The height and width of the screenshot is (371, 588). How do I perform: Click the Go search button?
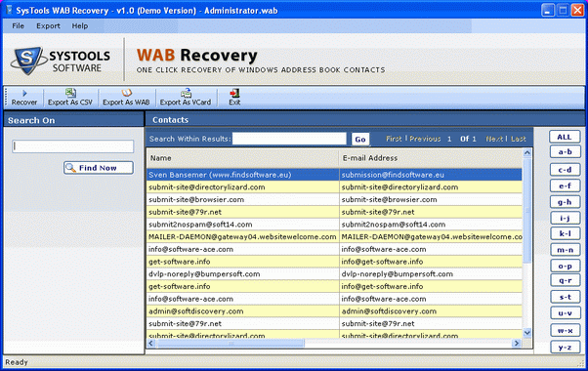360,140
